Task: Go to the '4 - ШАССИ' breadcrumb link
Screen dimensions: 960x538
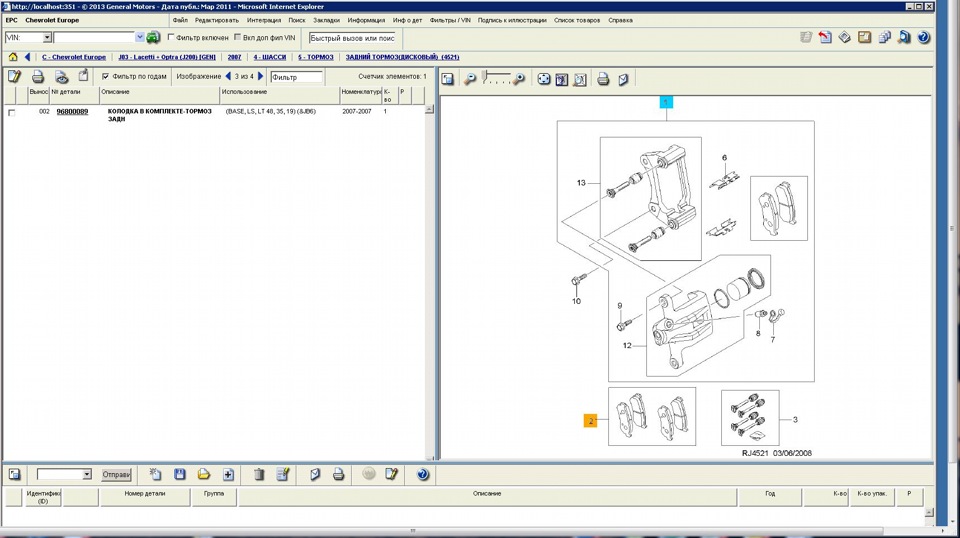Action: [x=270, y=57]
